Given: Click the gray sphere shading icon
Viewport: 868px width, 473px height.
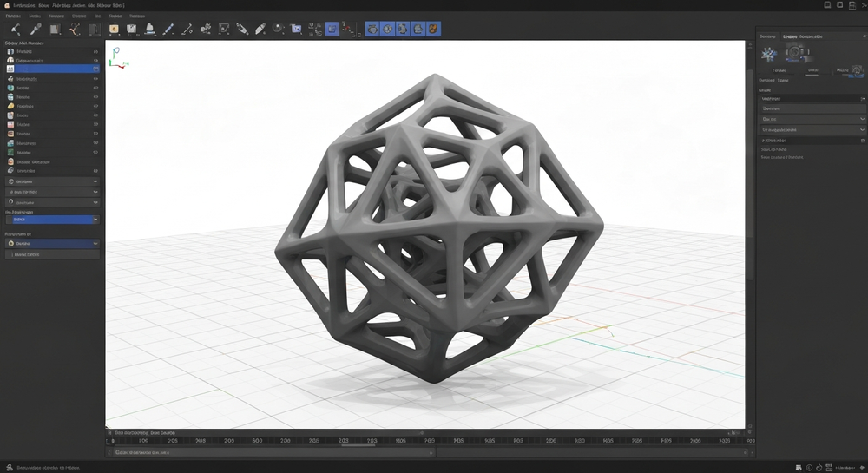Looking at the screenshot, I should pyautogui.click(x=278, y=30).
